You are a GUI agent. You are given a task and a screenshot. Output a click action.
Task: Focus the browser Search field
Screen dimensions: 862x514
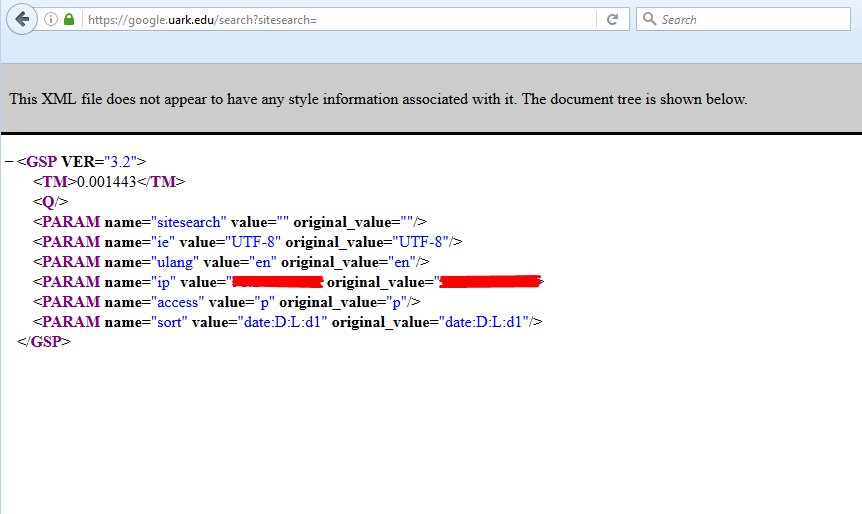point(743,19)
